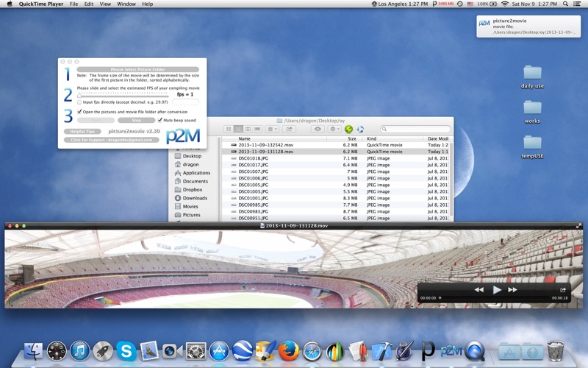
Task: Open Finder arrange-by dropdown
Action: 272,130
